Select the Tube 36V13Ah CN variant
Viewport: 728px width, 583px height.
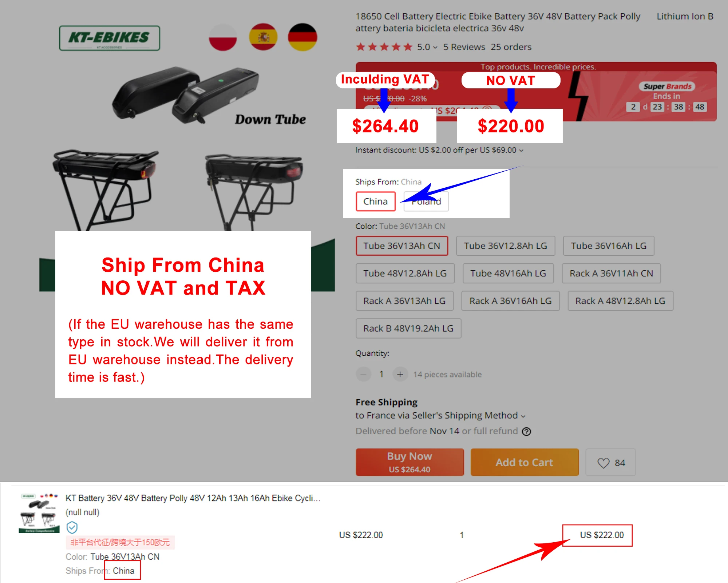(402, 246)
